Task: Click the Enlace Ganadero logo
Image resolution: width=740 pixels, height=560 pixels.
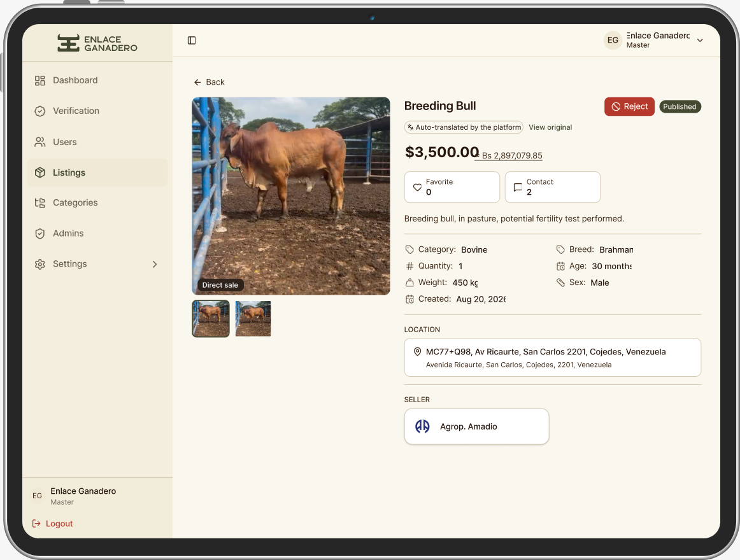Action: (x=97, y=43)
